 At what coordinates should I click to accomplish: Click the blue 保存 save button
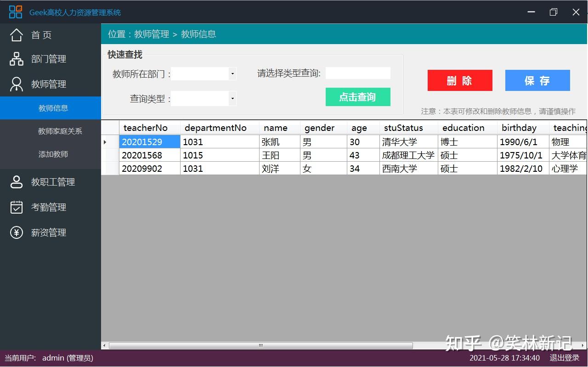(x=537, y=80)
